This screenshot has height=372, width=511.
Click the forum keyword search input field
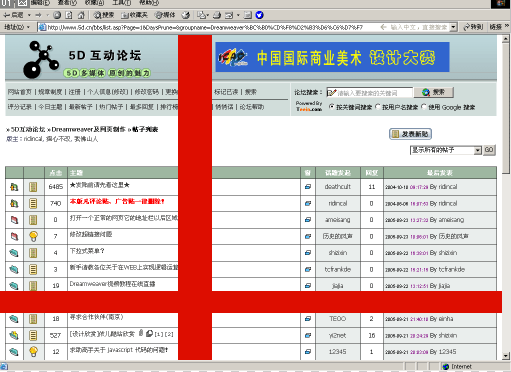tap(369, 93)
